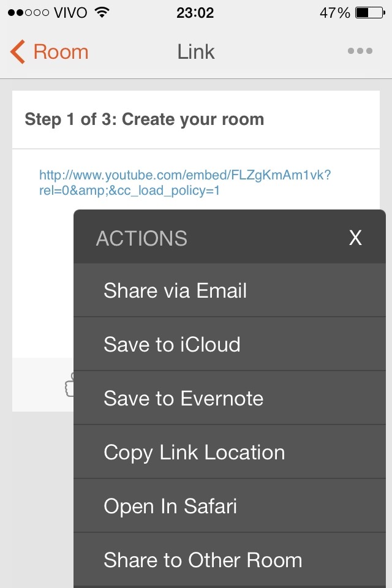Tap the VIVO carrier label

pyautogui.click(x=71, y=13)
